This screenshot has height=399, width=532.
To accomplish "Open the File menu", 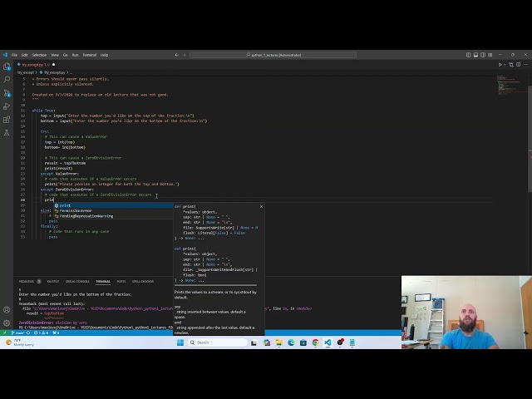I will click(x=15, y=55).
